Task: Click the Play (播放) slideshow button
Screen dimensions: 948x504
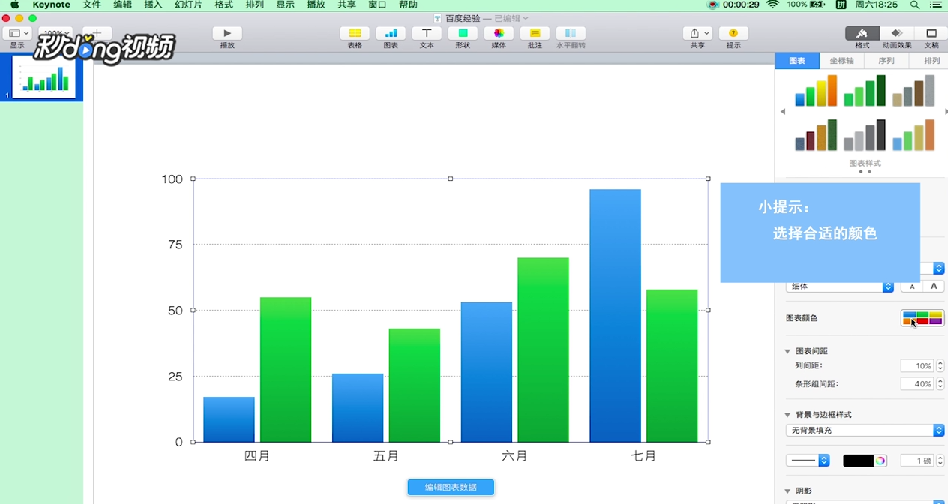Action: pyautogui.click(x=227, y=33)
